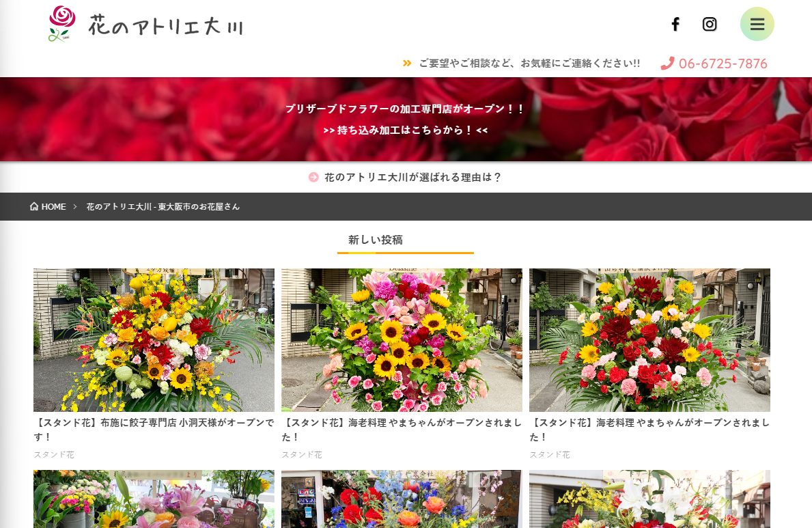Viewport: 812px width, 528px height.
Task: Click the rose logo icon
Action: (62, 24)
